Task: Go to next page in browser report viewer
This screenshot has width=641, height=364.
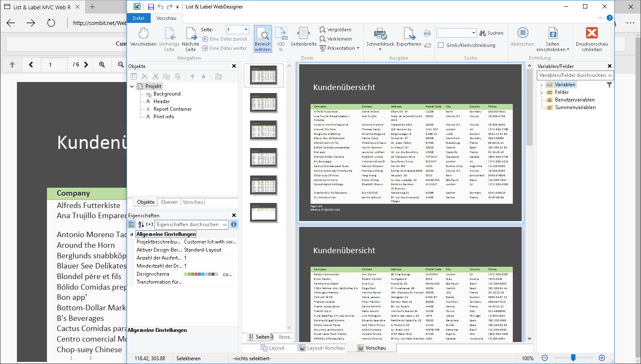Action: pyautogui.click(x=86, y=65)
